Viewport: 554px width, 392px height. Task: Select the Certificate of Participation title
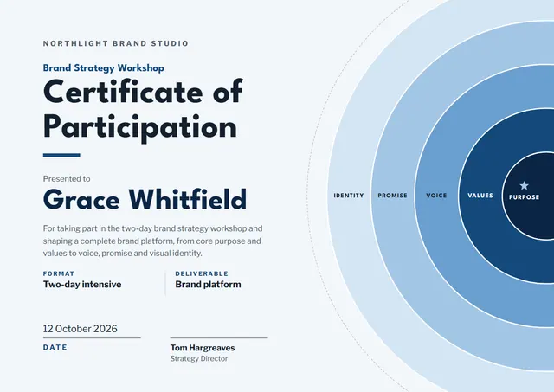pyautogui.click(x=143, y=110)
